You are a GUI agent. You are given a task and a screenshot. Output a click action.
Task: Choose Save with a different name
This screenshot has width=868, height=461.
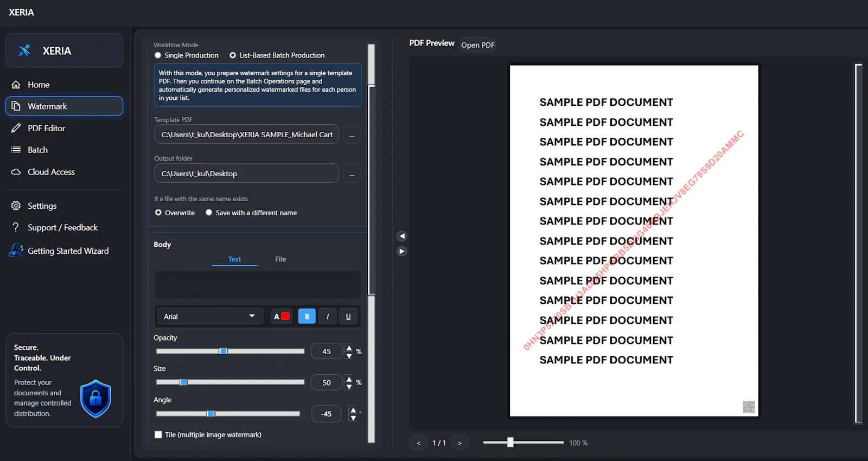pyautogui.click(x=251, y=213)
